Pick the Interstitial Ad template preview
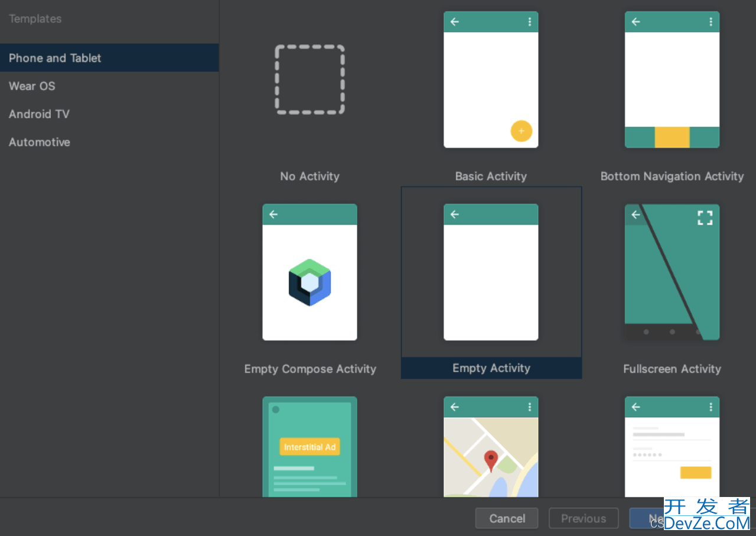Screen dimensions: 756x536 pyautogui.click(x=309, y=447)
